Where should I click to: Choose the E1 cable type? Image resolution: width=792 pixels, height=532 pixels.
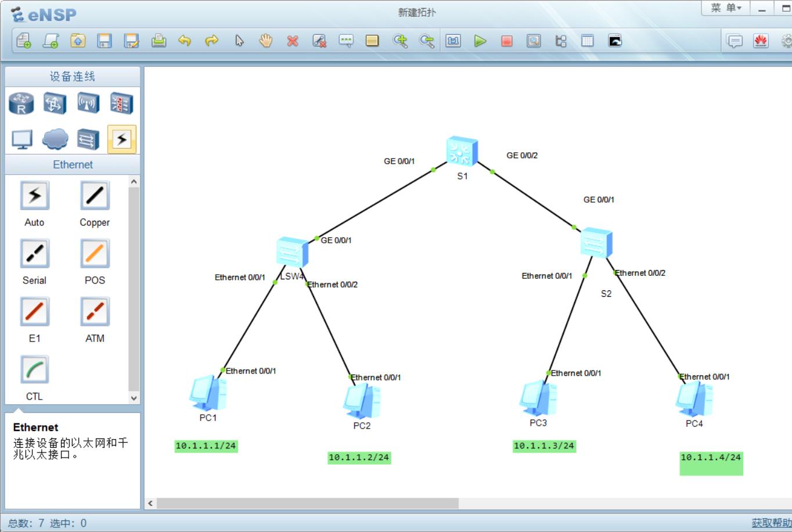click(34, 311)
